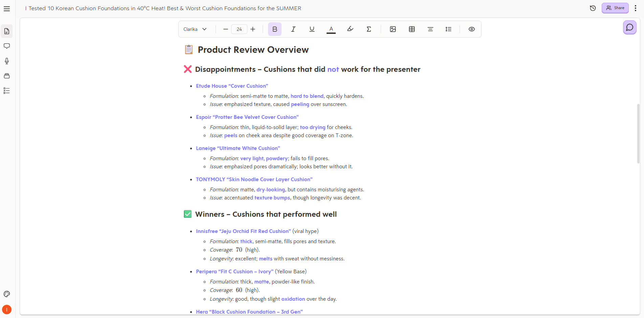The image size is (644, 318).
Task: Click the highlighted "hard to blend" text
Action: coord(307,96)
